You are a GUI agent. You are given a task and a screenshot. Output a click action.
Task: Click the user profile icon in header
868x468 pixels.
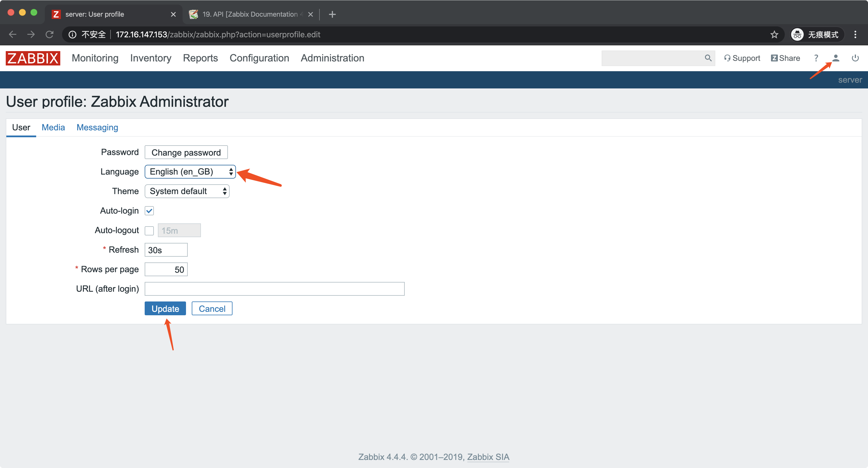(835, 58)
